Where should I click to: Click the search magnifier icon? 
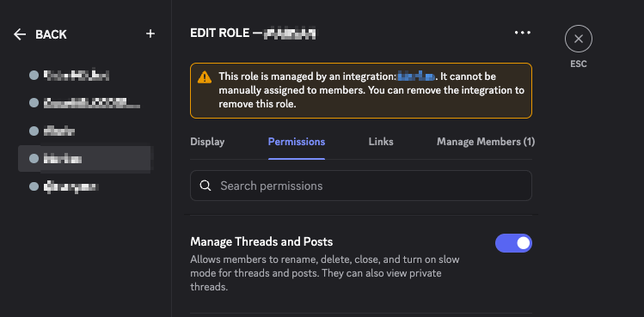(205, 186)
